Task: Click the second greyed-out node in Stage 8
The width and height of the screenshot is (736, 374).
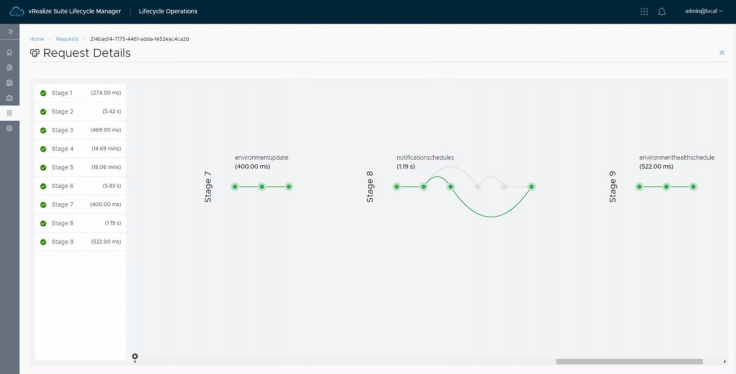Action: tap(504, 187)
